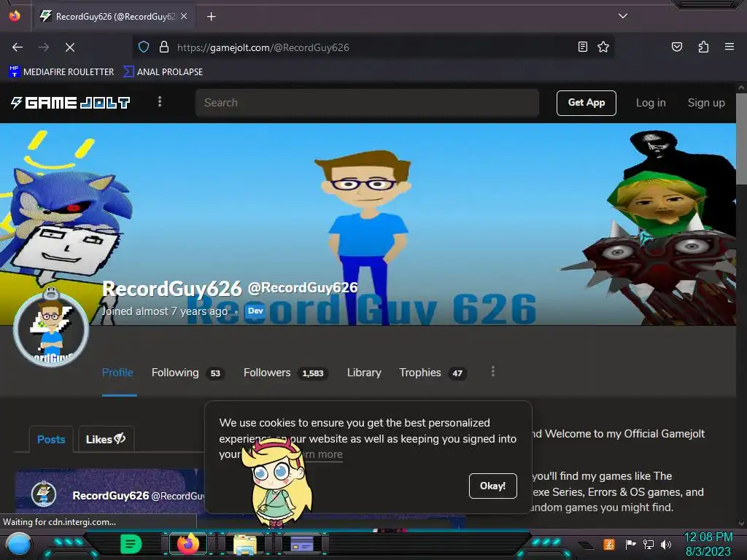Open the three-dot menu beside Game Jolt logo
This screenshot has height=560, width=747.
coord(160,102)
